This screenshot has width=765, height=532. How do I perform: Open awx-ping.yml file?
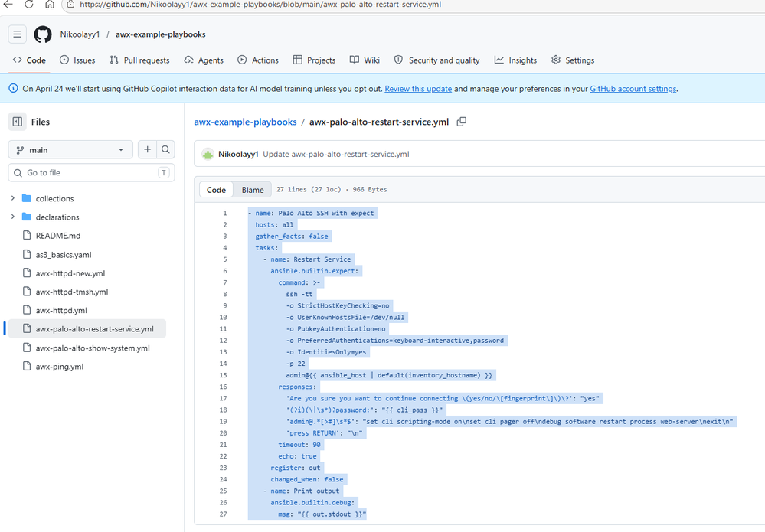tap(60, 366)
